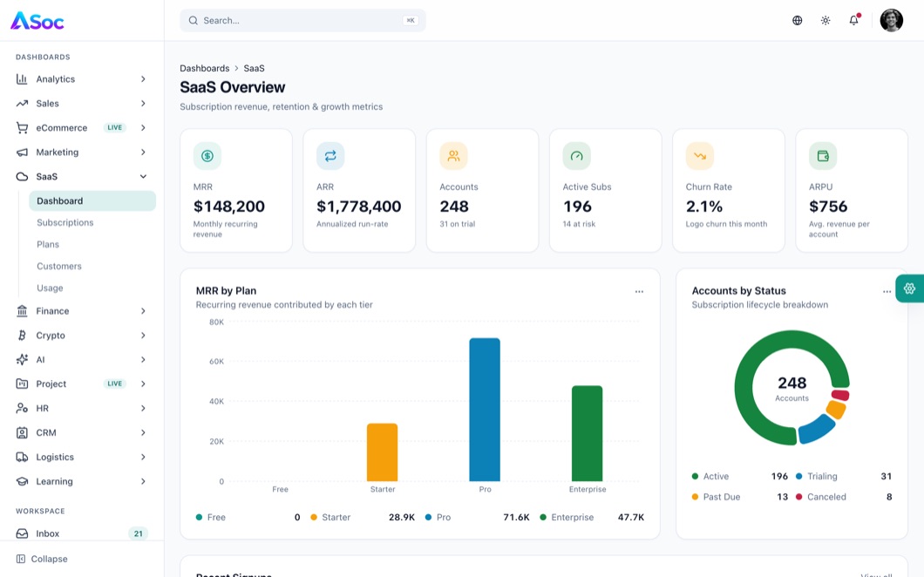Click the SaaS breadcrumb item
Screen dimensions: 924x577
click(x=254, y=68)
